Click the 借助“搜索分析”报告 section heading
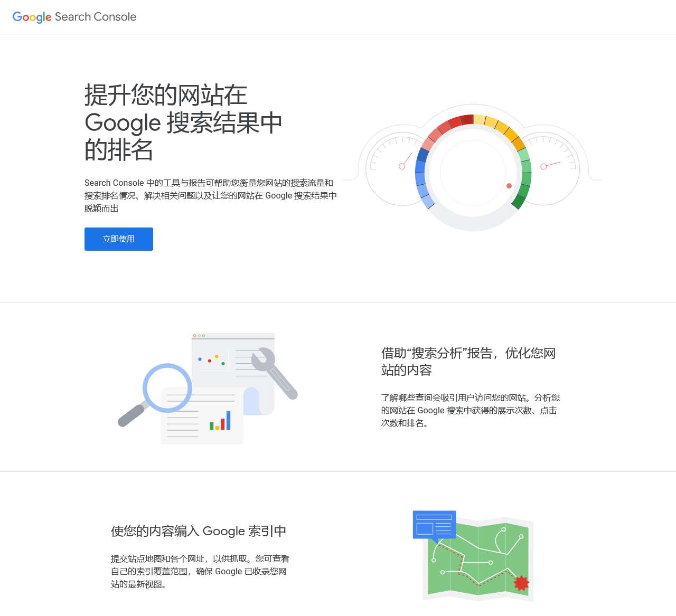This screenshot has width=676, height=616. tap(468, 361)
